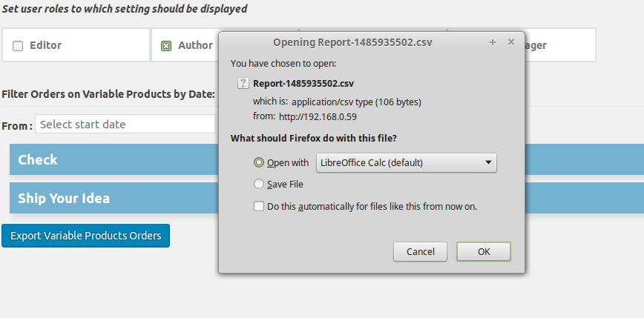Tick 'Do this automatically' checkbox
The width and height of the screenshot is (644, 318).
pyautogui.click(x=259, y=206)
